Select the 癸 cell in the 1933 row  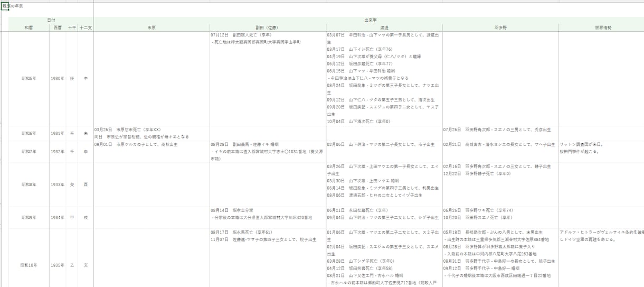(72, 184)
